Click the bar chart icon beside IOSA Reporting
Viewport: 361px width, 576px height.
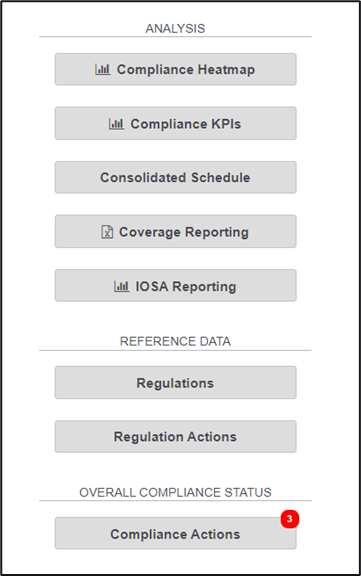121,286
